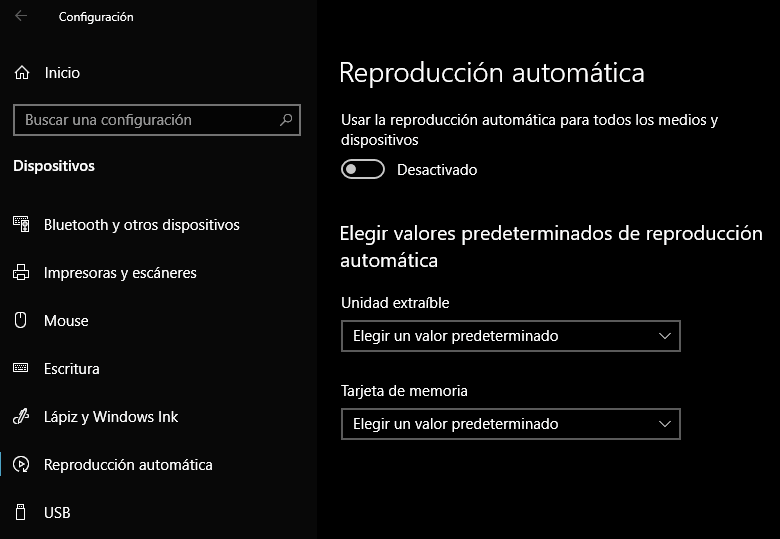Click the Inicio home icon
The width and height of the screenshot is (780, 539).
pyautogui.click(x=21, y=73)
